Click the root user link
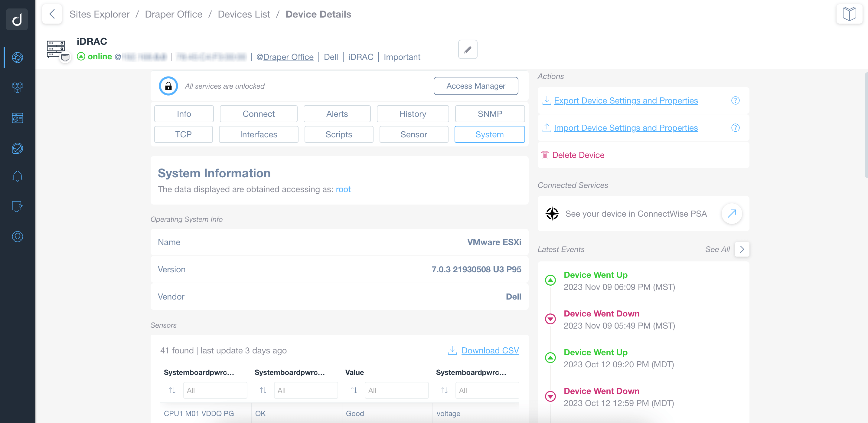The image size is (868, 423). point(343,189)
